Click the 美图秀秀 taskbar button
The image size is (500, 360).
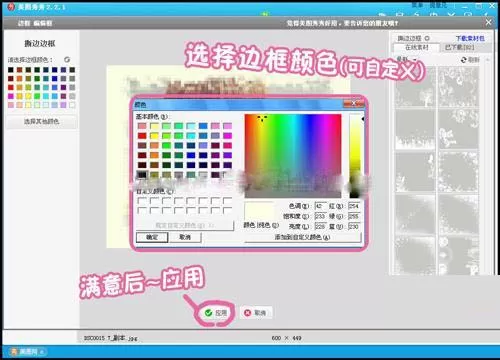tap(28, 351)
